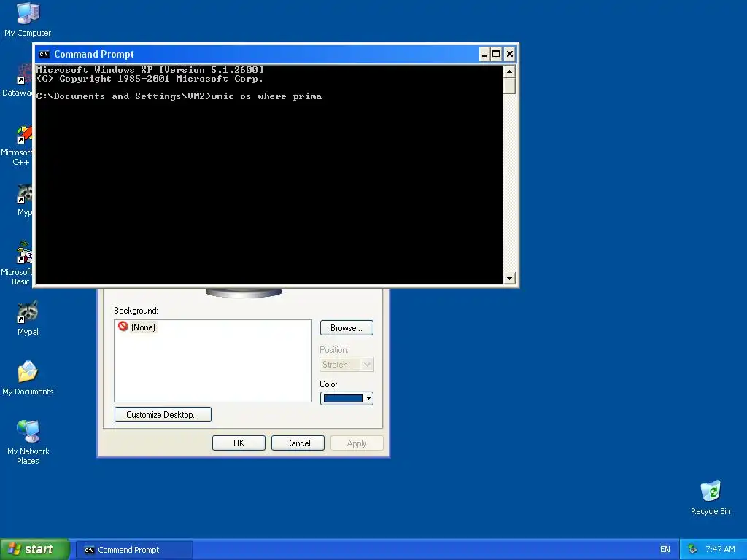Confirm Display Properties with OK
Viewport: 747px width, 560px height.
[239, 443]
